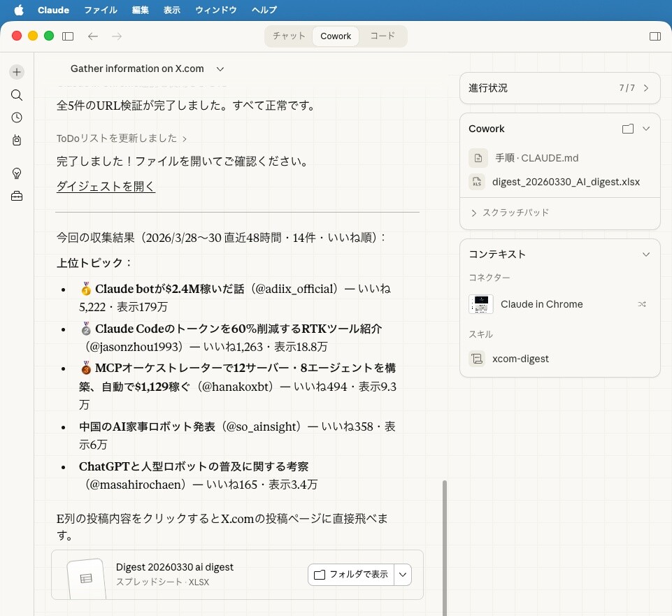The width and height of the screenshot is (672, 616).
Task: Collapse the Cowork panel chevron
Action: click(x=646, y=129)
